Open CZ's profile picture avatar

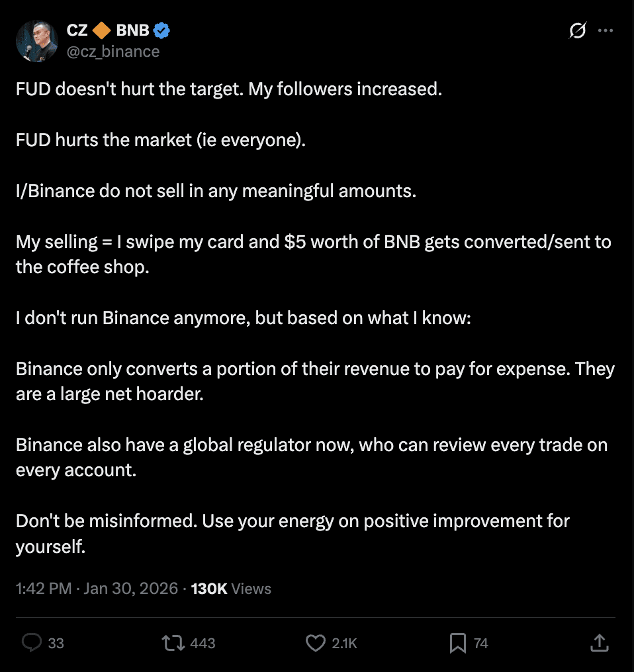[x=37, y=41]
